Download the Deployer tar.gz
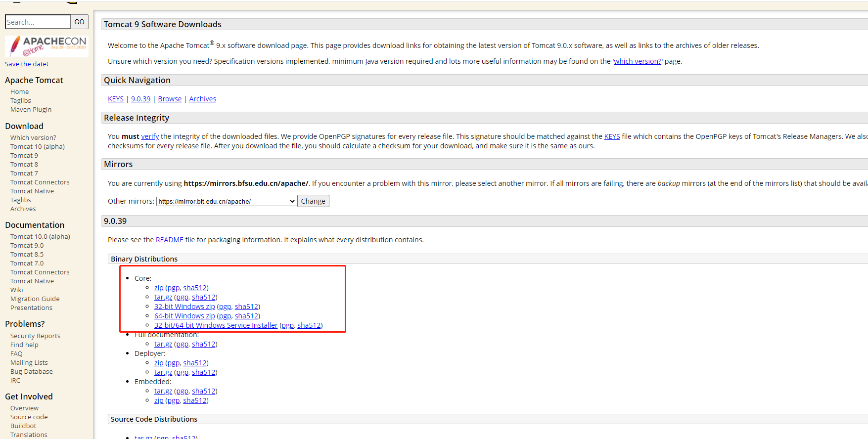 coord(163,372)
